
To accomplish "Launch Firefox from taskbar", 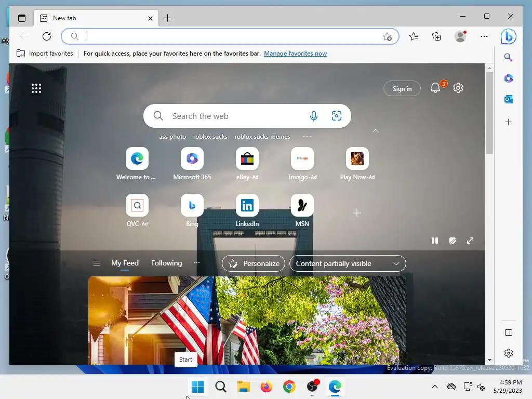I will pos(267,387).
